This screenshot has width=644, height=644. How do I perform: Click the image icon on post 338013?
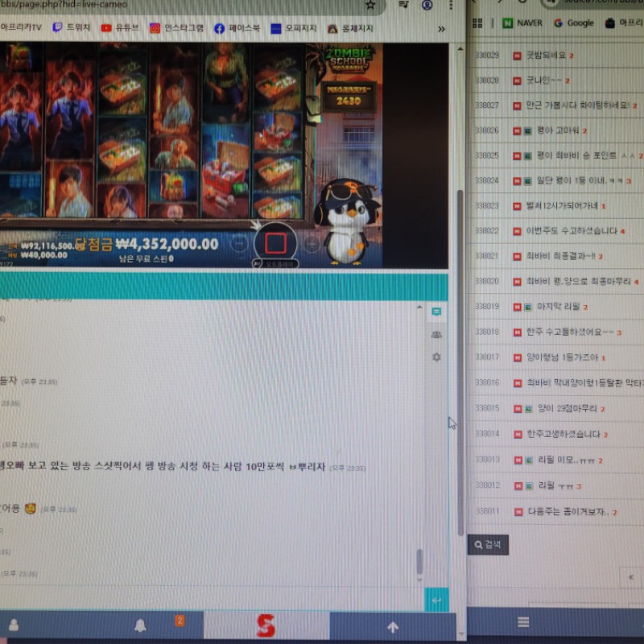point(529,460)
